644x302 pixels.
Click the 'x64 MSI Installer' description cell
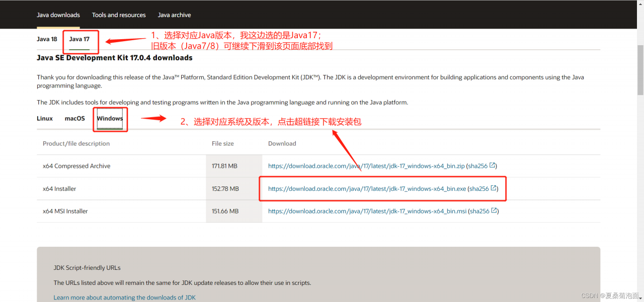pyautogui.click(x=121, y=212)
